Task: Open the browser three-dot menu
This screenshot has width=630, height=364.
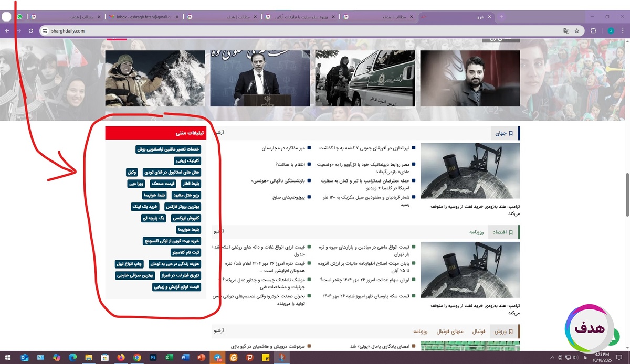Action: coord(623,30)
